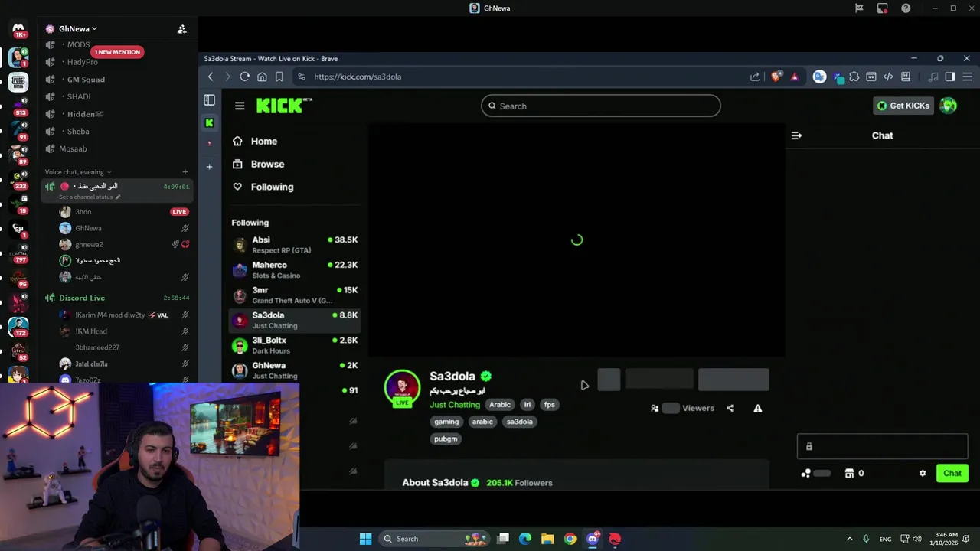
Task: Invite people icon in GhNewa server header
Action: tap(181, 29)
